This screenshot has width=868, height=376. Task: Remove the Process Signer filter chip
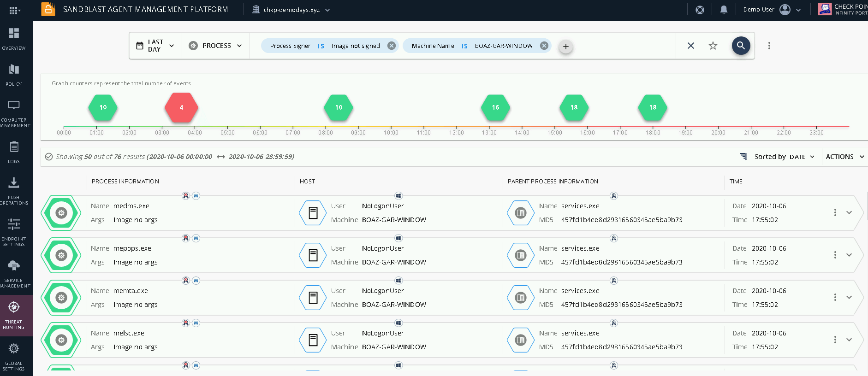[391, 46]
